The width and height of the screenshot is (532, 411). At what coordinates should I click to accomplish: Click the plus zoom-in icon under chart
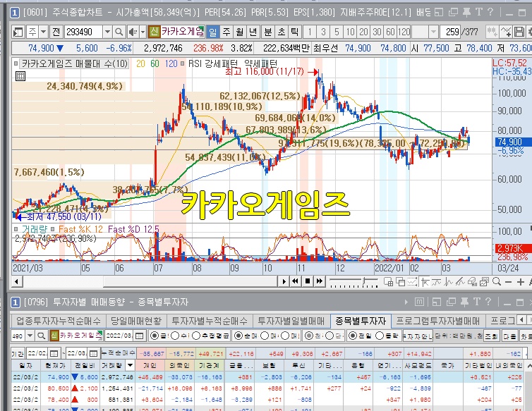click(x=520, y=282)
